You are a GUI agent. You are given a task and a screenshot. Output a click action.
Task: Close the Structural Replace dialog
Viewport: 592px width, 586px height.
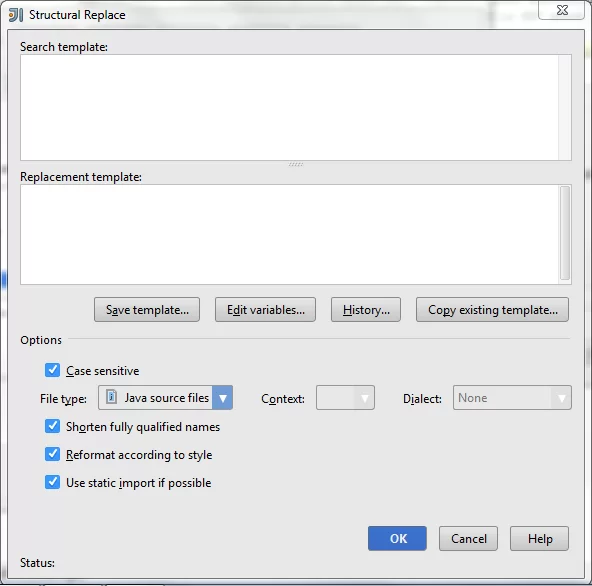click(562, 10)
